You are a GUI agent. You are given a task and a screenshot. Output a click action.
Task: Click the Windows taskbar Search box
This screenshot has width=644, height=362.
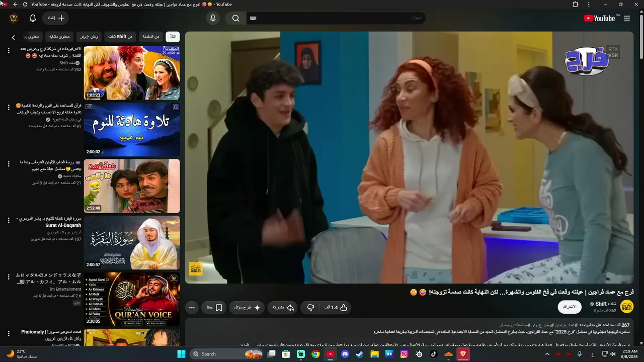pyautogui.click(x=227, y=354)
